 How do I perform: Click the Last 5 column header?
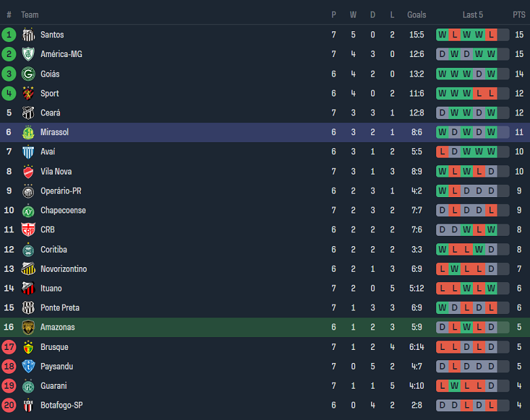473,15
